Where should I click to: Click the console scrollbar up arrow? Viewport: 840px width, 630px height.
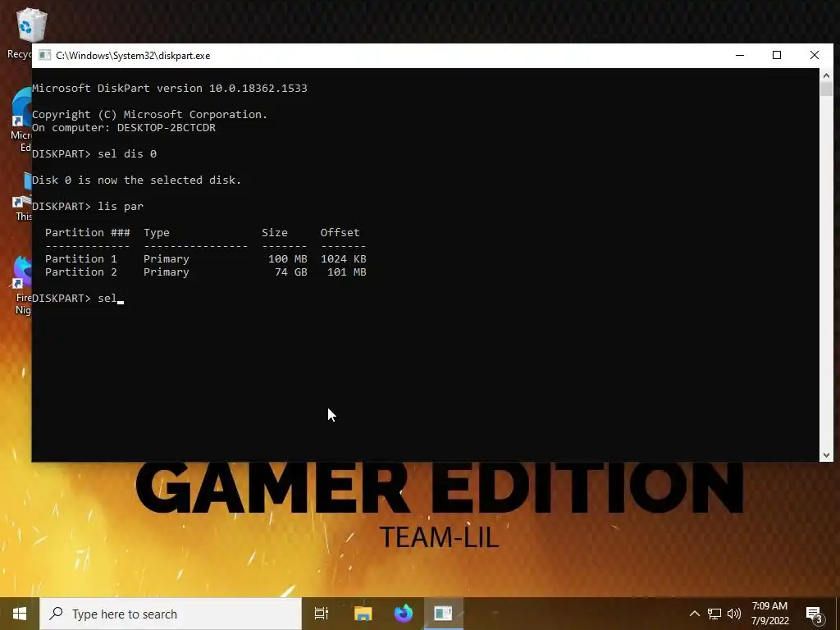coord(826,75)
